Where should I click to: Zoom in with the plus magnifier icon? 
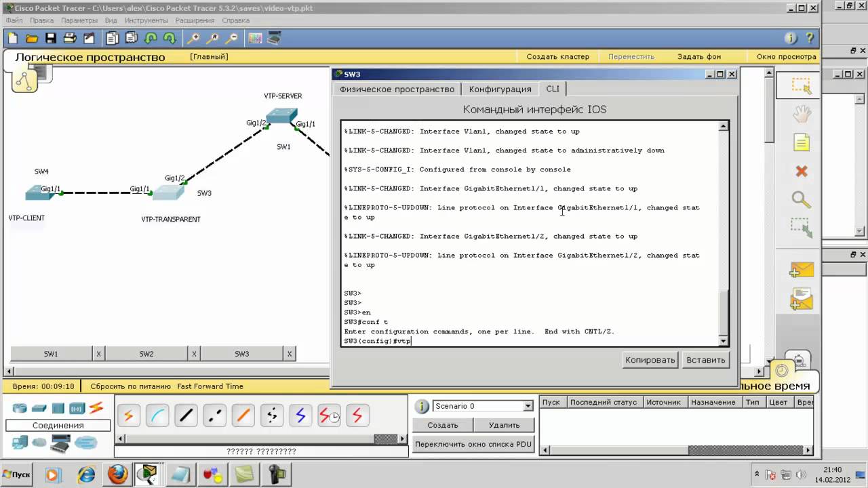(x=194, y=38)
